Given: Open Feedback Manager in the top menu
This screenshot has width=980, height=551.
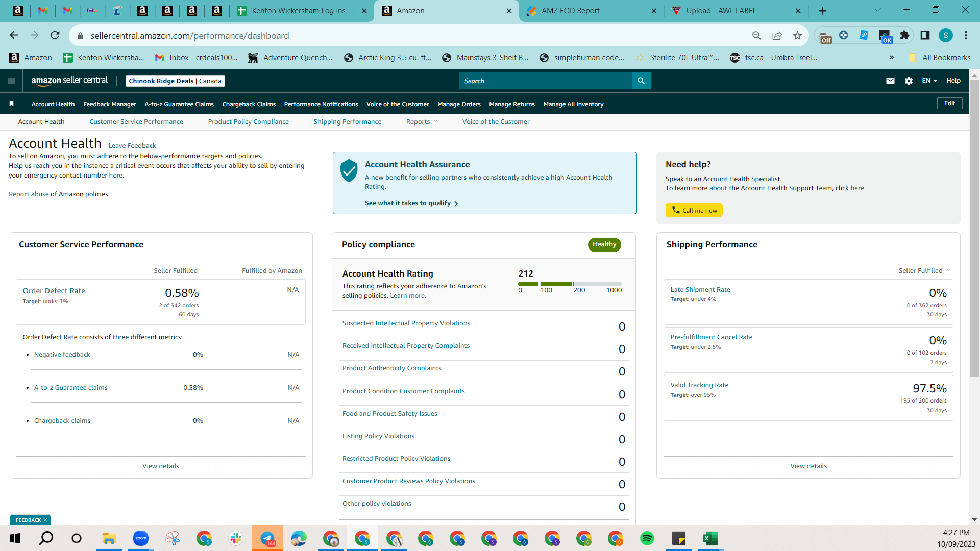Looking at the screenshot, I should [x=110, y=104].
